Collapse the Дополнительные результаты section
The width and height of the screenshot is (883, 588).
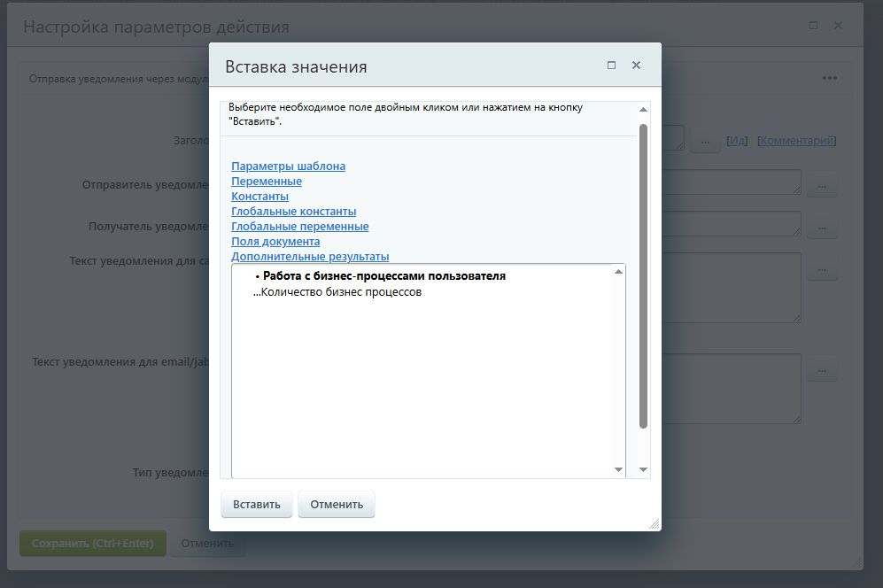pyautogui.click(x=310, y=257)
